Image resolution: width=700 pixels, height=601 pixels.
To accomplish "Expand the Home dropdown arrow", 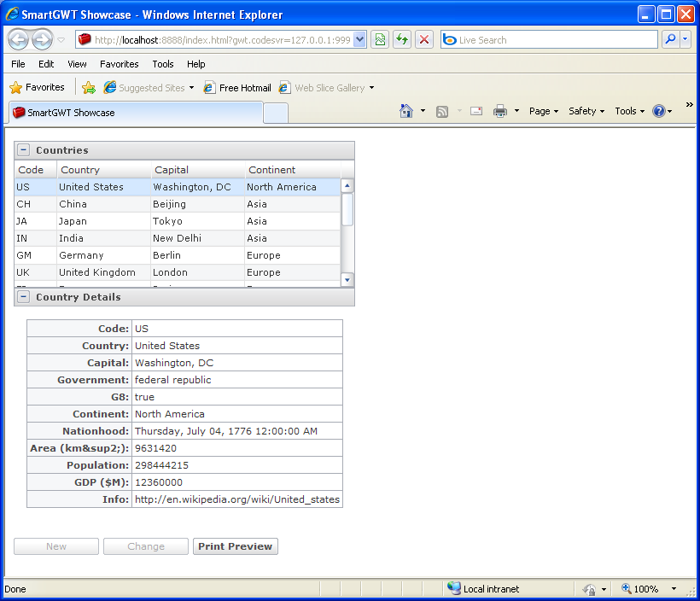I will coord(423,111).
